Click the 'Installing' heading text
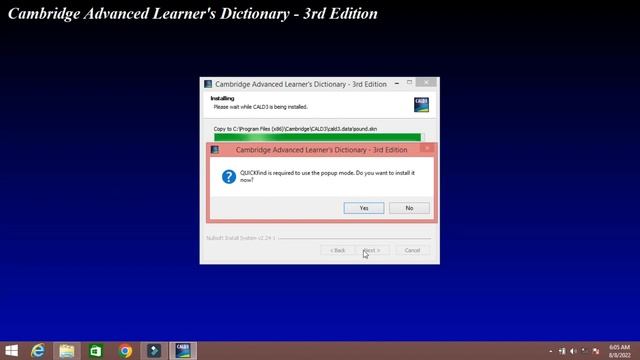Viewport: 640px width, 360px height. coord(222,98)
